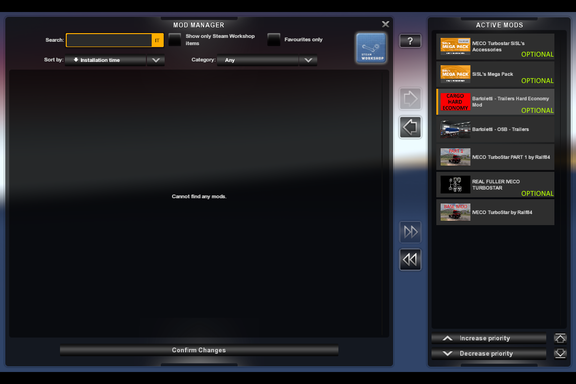The width and height of the screenshot is (576, 384).
Task: Click Cargo Hard Economy red thumbnail
Action: pos(455,102)
